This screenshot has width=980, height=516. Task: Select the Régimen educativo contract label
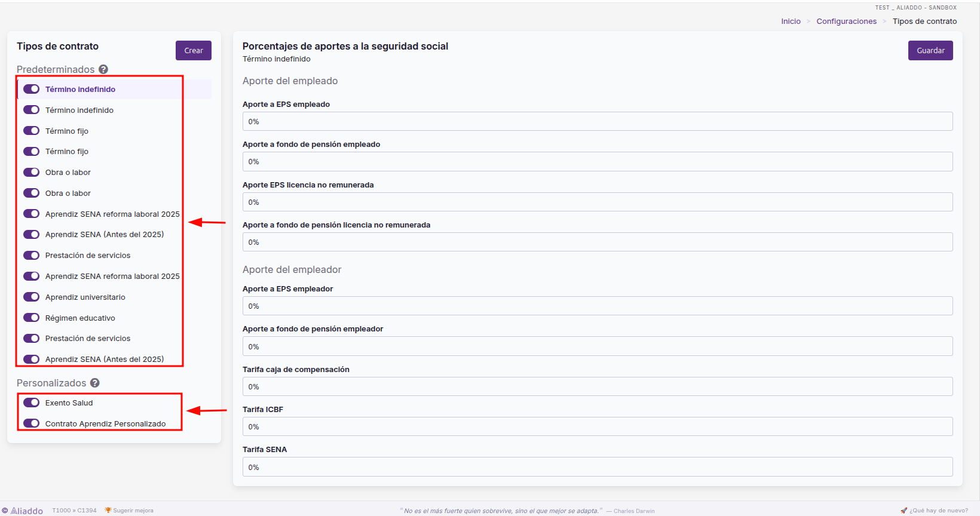click(x=80, y=318)
